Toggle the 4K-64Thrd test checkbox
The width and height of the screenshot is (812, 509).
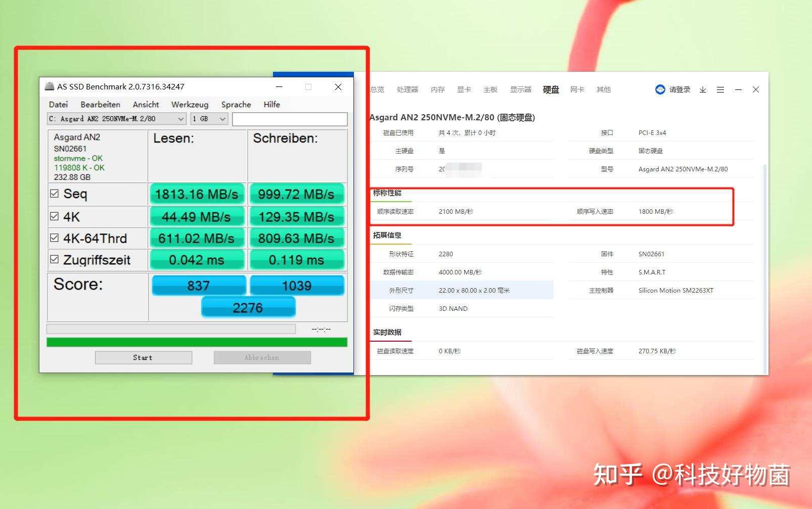click(x=55, y=238)
